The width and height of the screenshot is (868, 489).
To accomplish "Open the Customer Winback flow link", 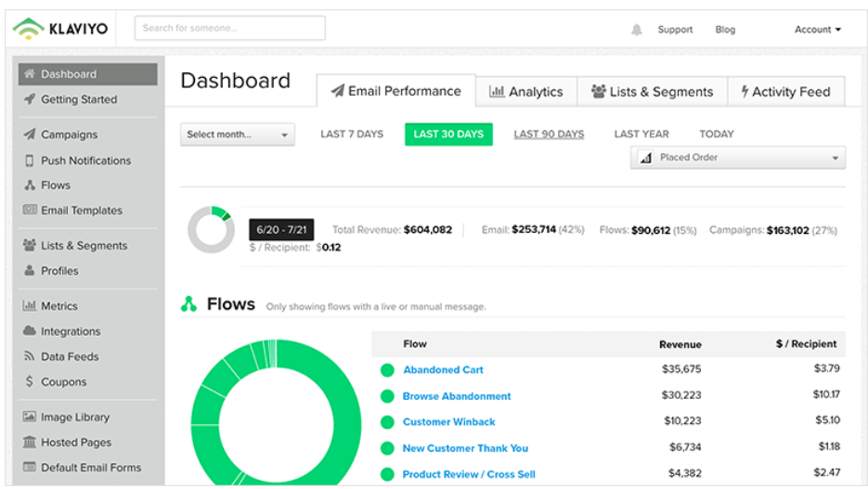I will pyautogui.click(x=449, y=421).
